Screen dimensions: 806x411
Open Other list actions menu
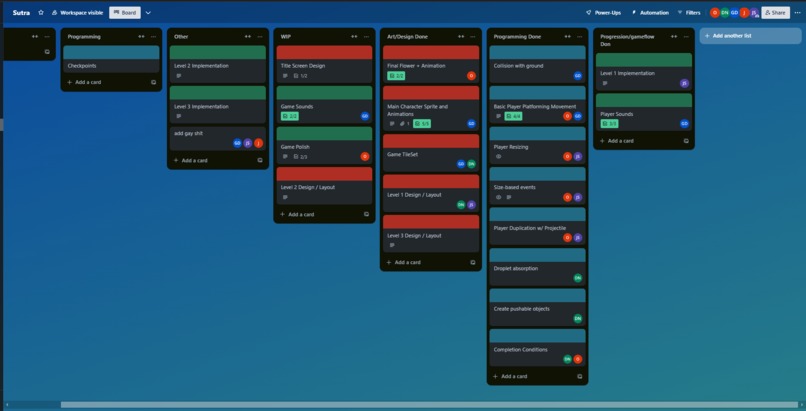click(x=260, y=36)
